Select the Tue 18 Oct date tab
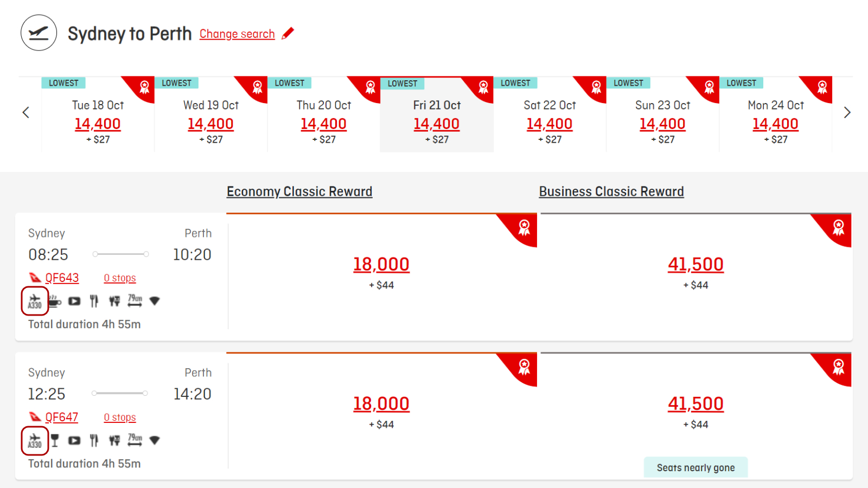This screenshot has width=868, height=488. 98,114
